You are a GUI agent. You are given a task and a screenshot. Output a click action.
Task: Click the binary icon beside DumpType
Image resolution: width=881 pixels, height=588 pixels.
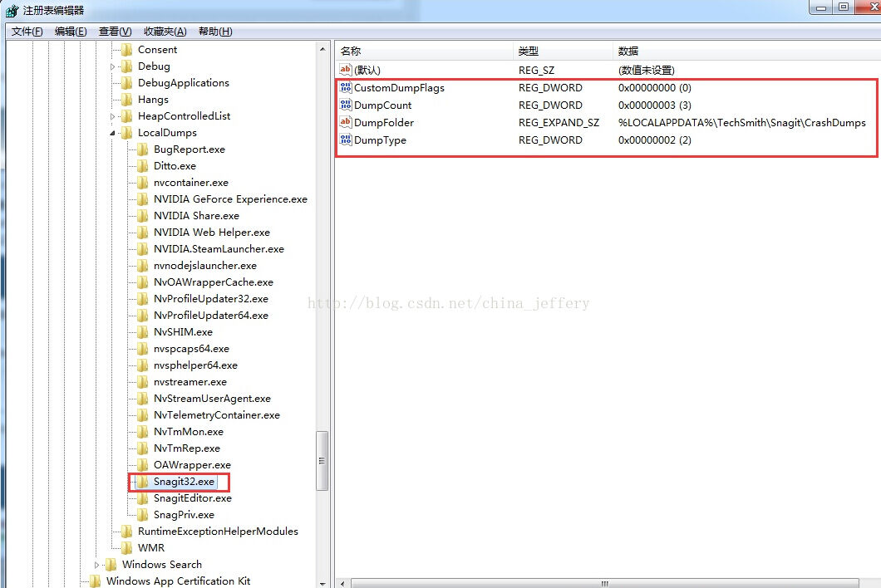click(346, 140)
